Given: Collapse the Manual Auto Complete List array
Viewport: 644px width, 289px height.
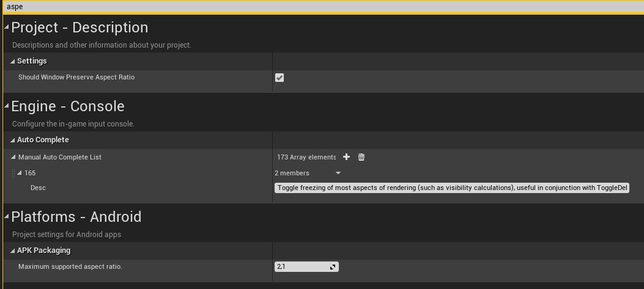Looking at the screenshot, I should pos(13,157).
